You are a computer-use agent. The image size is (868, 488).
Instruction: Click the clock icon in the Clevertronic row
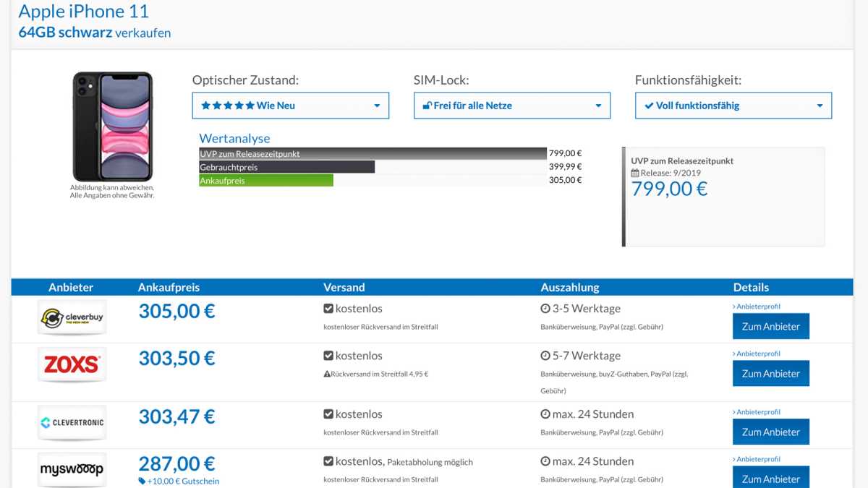pos(545,414)
